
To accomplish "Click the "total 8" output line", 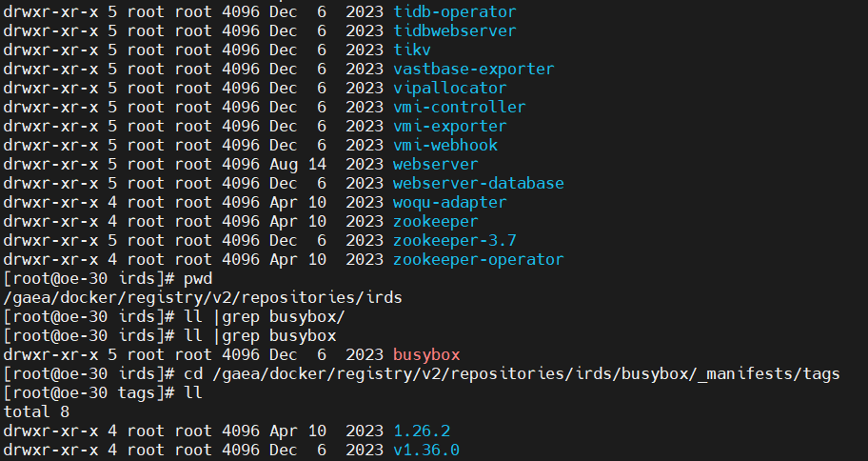I will coord(36,412).
